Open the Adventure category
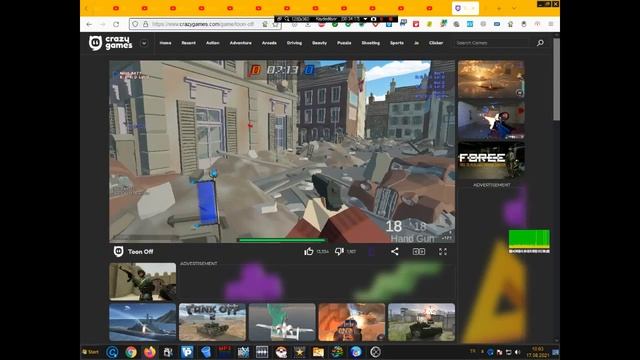Viewport: 640px width, 360px height. click(240, 43)
